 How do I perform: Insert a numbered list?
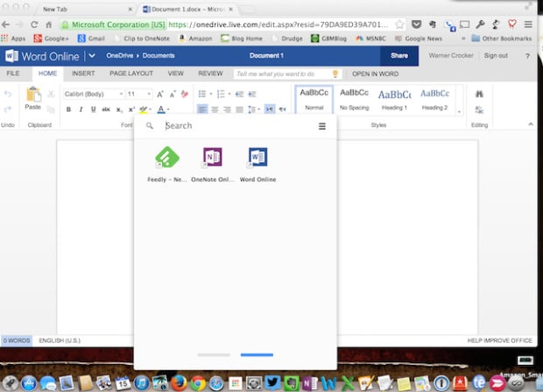pyautogui.click(x=221, y=94)
